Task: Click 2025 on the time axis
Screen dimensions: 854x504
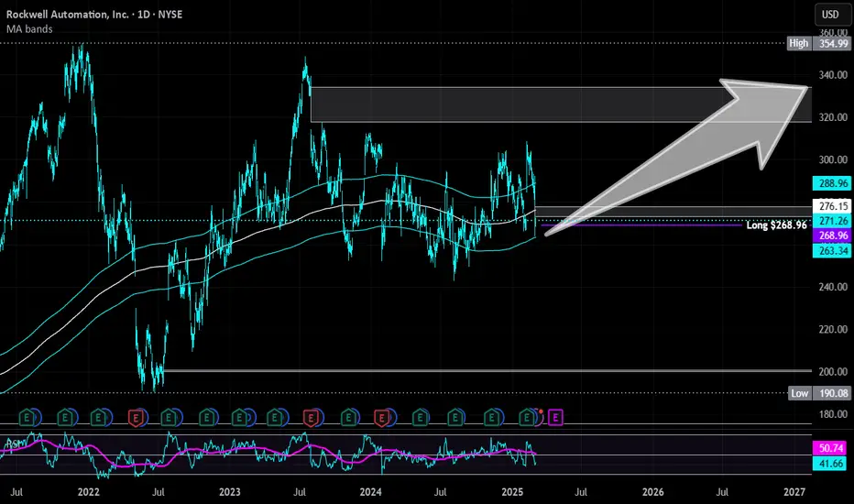Action: tap(512, 492)
